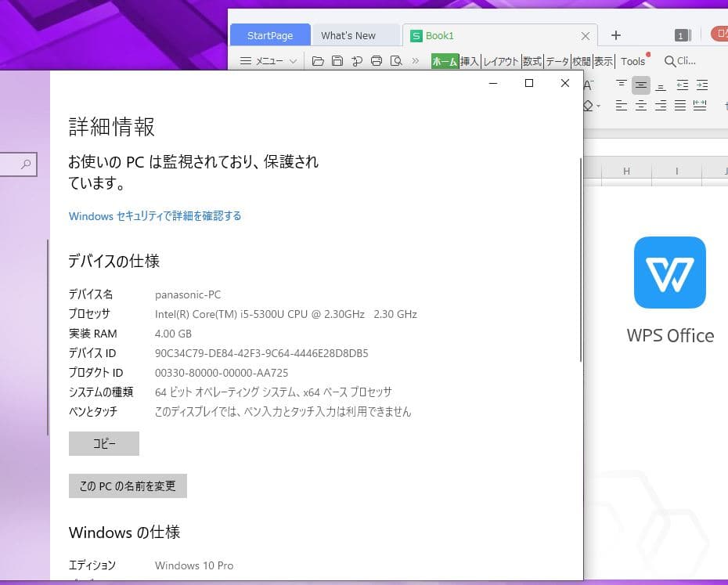This screenshot has width=728, height=585.
Task: Open the メニュー hamburger menu in WPS
Action: (x=261, y=61)
